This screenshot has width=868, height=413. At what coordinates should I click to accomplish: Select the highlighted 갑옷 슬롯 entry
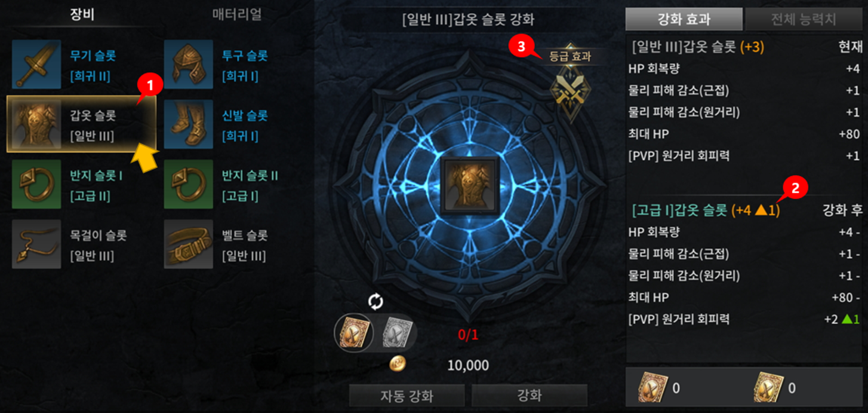point(82,124)
